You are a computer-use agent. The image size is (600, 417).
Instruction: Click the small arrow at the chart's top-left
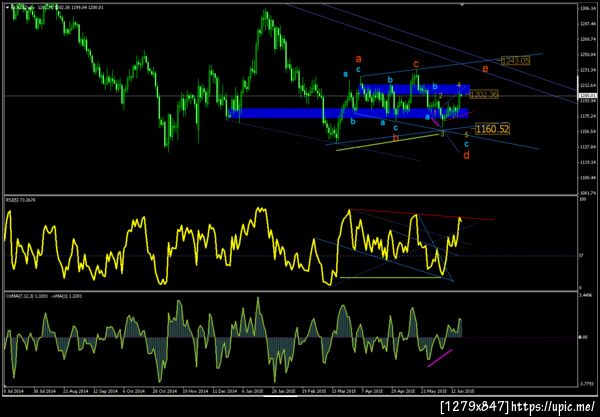(8, 7)
